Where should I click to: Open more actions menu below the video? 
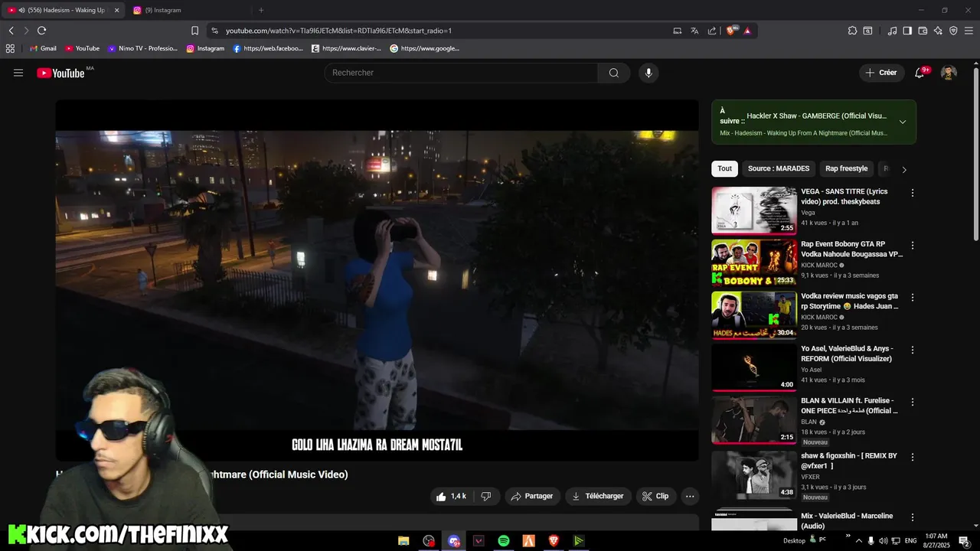click(x=690, y=496)
